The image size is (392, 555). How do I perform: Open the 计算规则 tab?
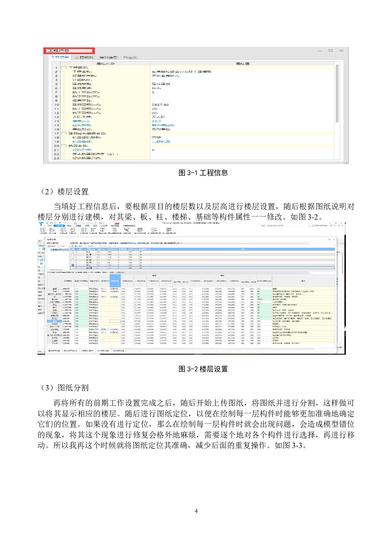(84, 57)
